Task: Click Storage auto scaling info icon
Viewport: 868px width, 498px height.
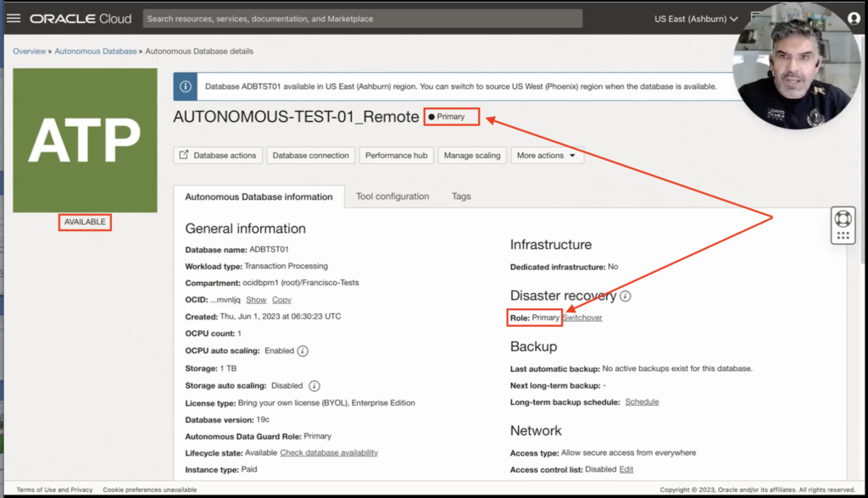Action: [314, 385]
